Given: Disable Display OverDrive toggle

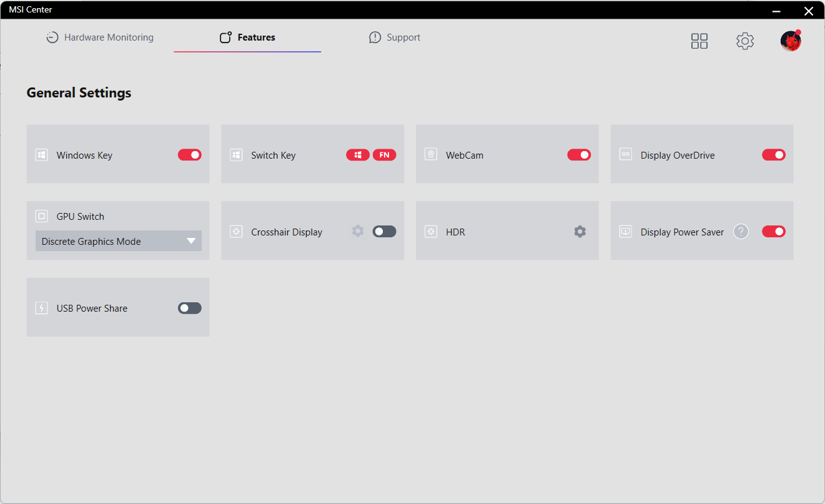Looking at the screenshot, I should pos(774,155).
